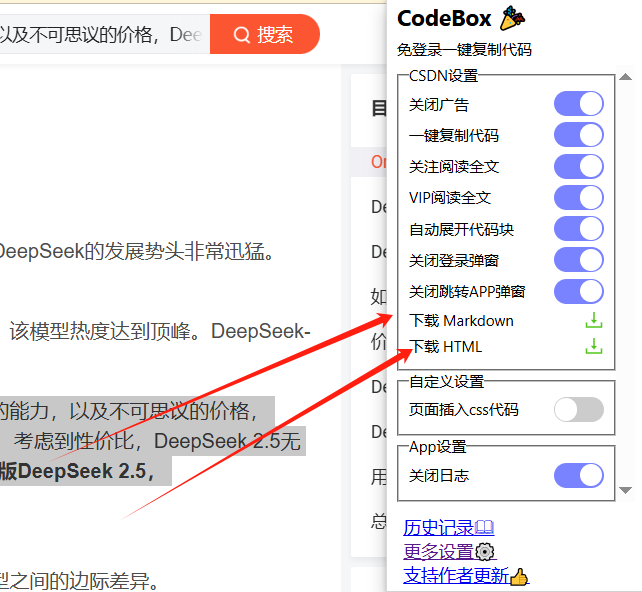Toggle the 自动展开代码块 switch
This screenshot has width=642, height=592.
(579, 228)
